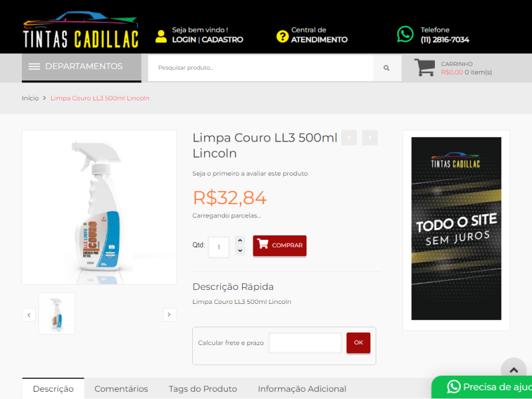Decrease quantity with the down arrow

click(x=240, y=251)
